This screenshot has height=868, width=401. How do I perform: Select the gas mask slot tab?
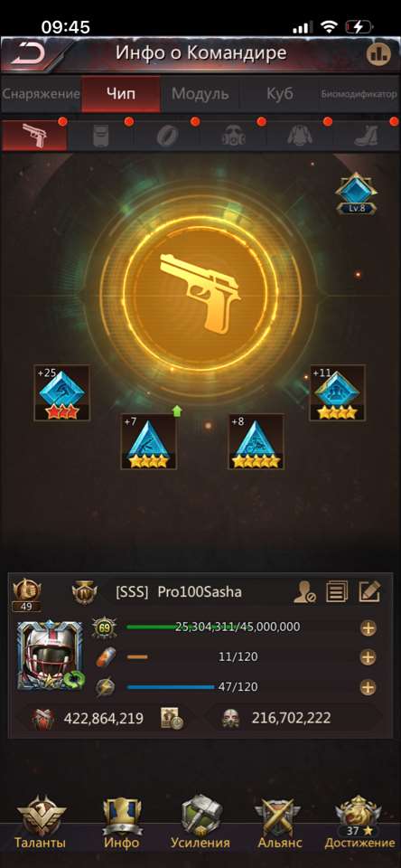[233, 136]
